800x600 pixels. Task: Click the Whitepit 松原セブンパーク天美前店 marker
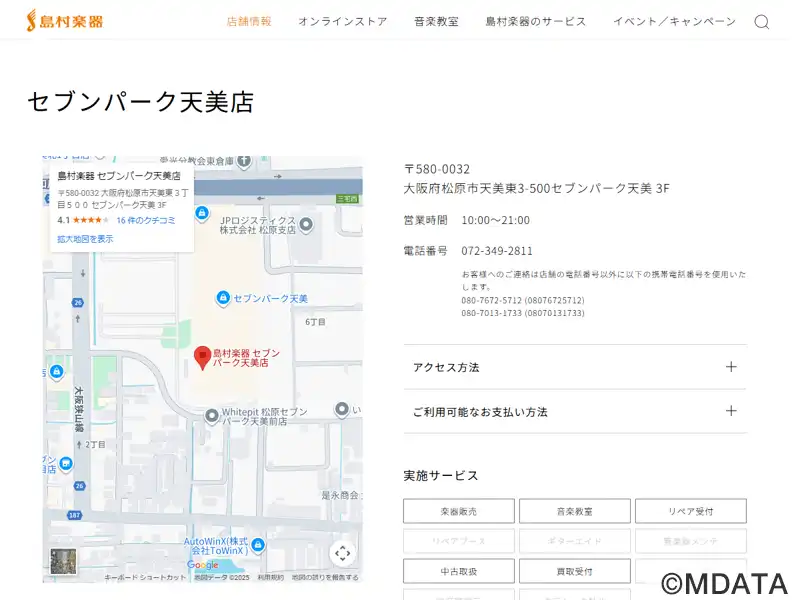[211, 415]
